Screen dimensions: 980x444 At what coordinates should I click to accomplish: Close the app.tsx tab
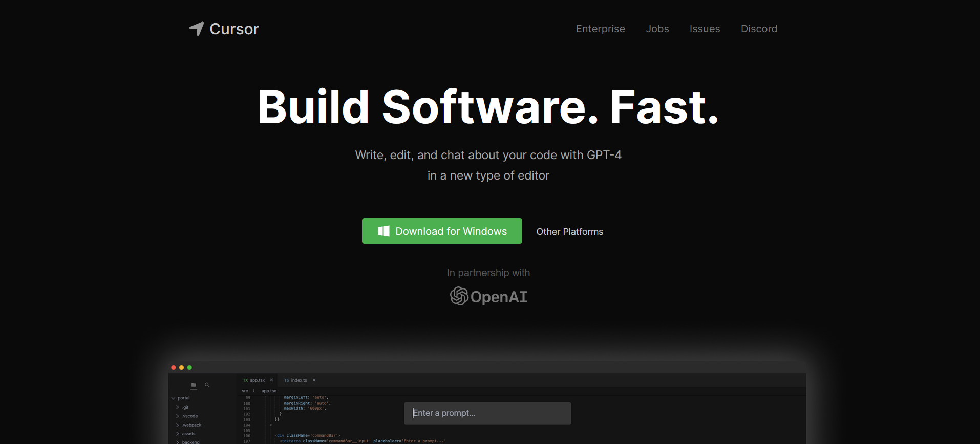click(271, 380)
